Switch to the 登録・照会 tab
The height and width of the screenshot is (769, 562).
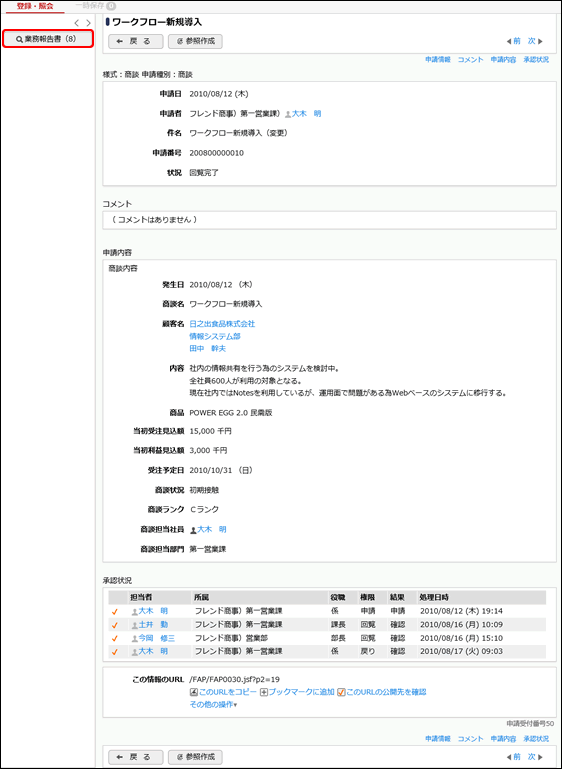coord(35,6)
